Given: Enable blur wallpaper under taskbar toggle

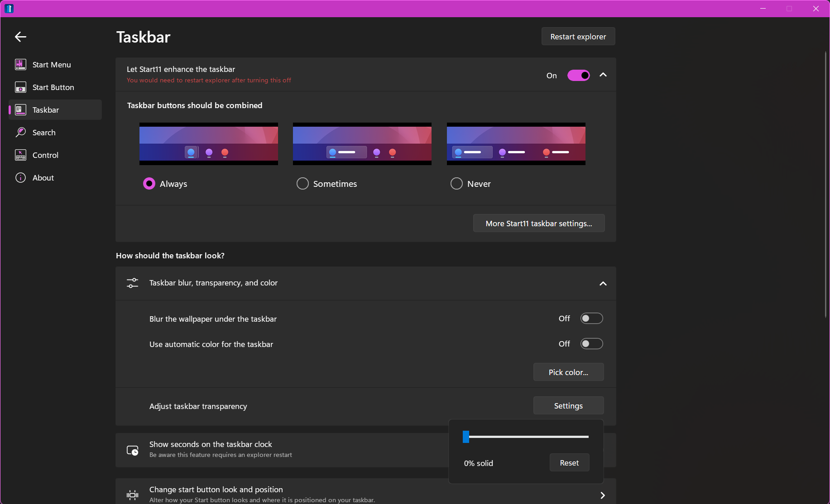Looking at the screenshot, I should click(591, 319).
